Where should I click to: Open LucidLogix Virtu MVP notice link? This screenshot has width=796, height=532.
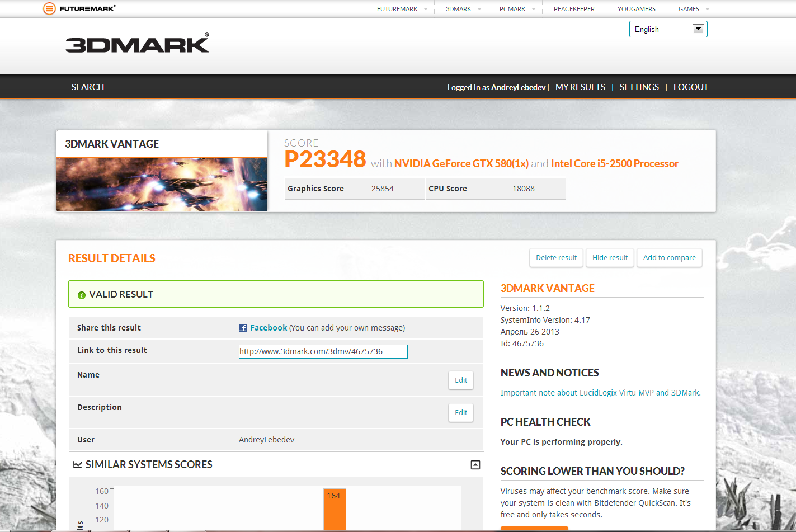[601, 393]
